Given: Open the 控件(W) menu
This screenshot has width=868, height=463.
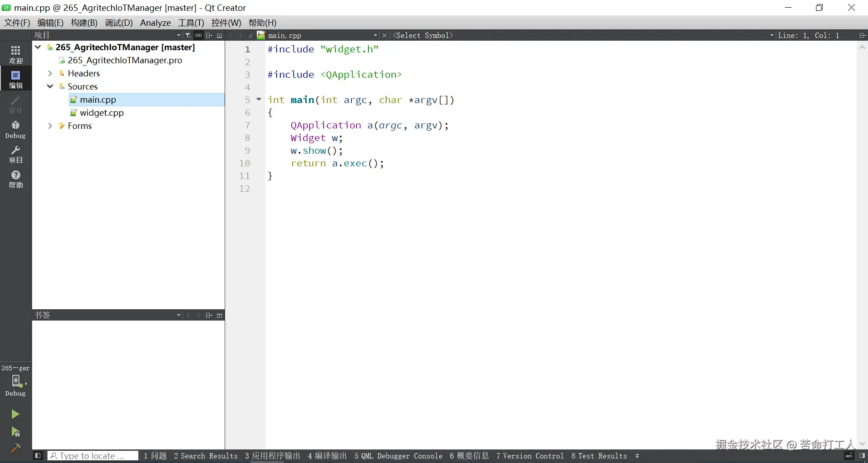Looking at the screenshot, I should (x=226, y=23).
